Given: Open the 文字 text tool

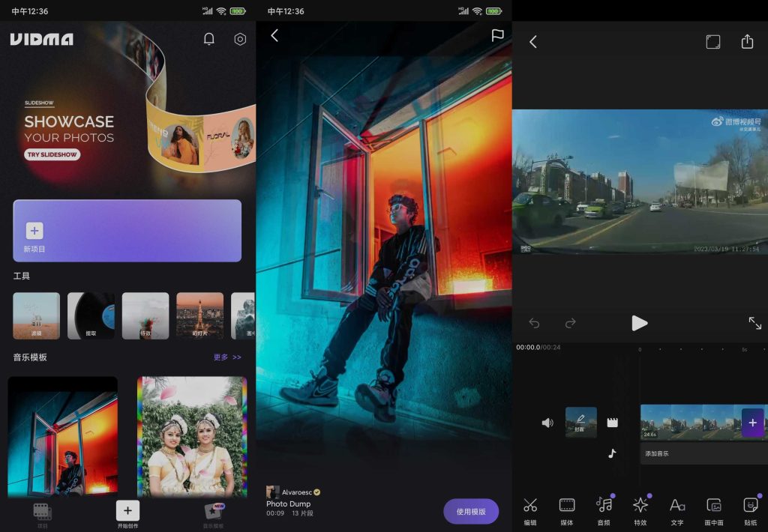Looking at the screenshot, I should pos(677,510).
